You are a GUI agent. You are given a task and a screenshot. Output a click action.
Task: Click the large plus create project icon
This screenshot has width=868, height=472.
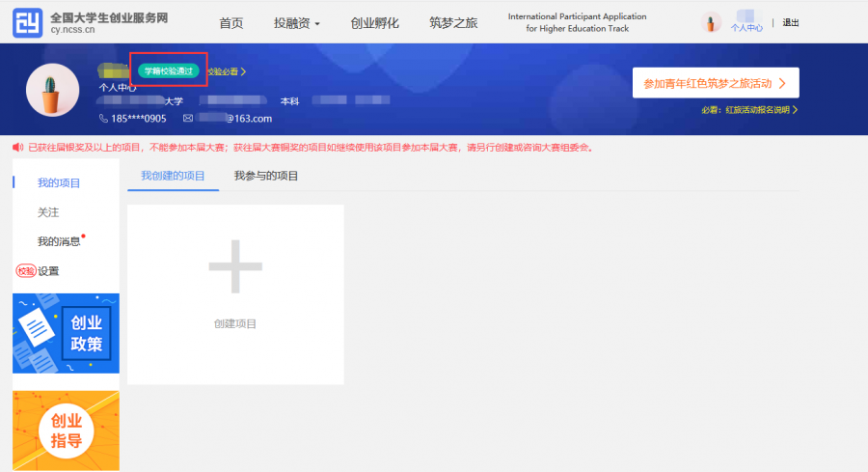tap(235, 265)
